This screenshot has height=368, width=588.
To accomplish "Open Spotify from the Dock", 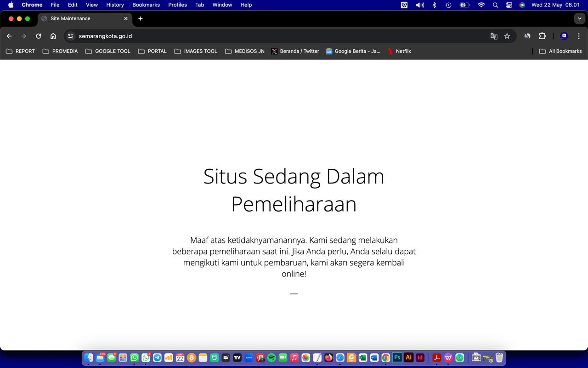I will coord(271,357).
